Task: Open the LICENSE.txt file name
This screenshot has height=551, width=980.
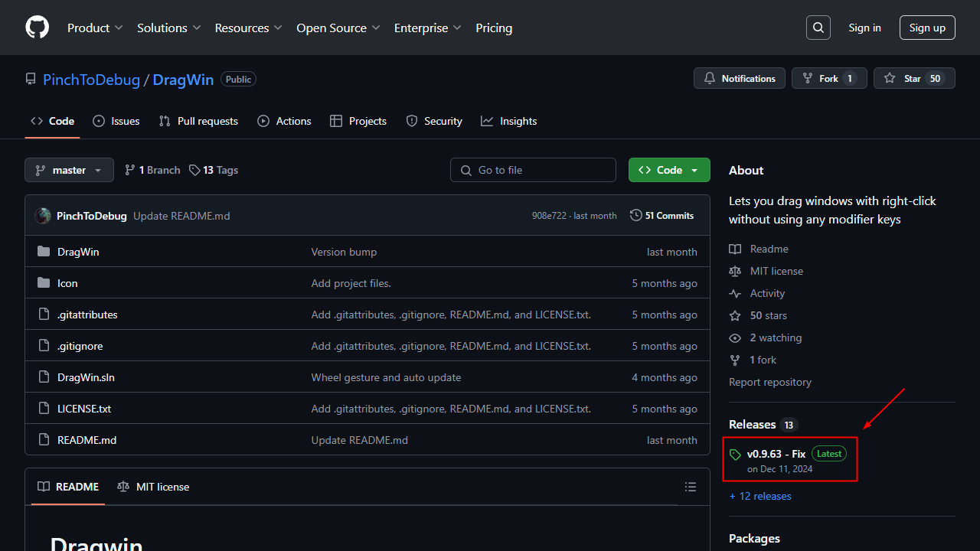Action: (x=84, y=409)
